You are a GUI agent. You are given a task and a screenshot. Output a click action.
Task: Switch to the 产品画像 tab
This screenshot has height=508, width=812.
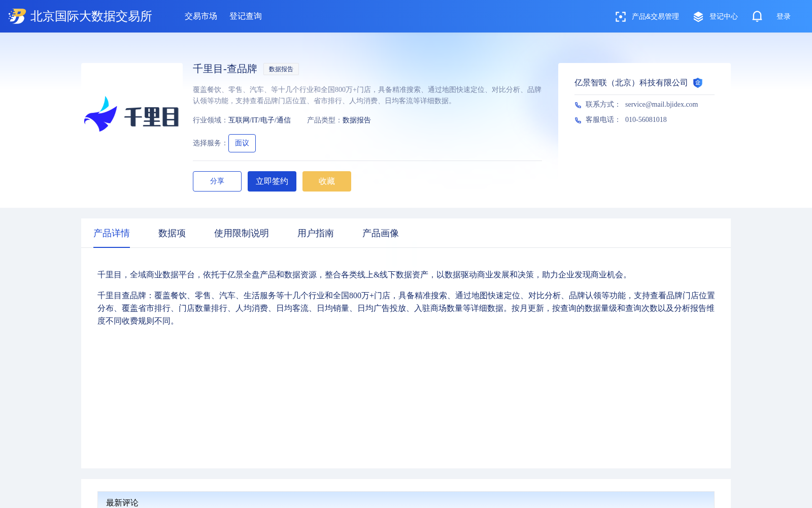[381, 233]
